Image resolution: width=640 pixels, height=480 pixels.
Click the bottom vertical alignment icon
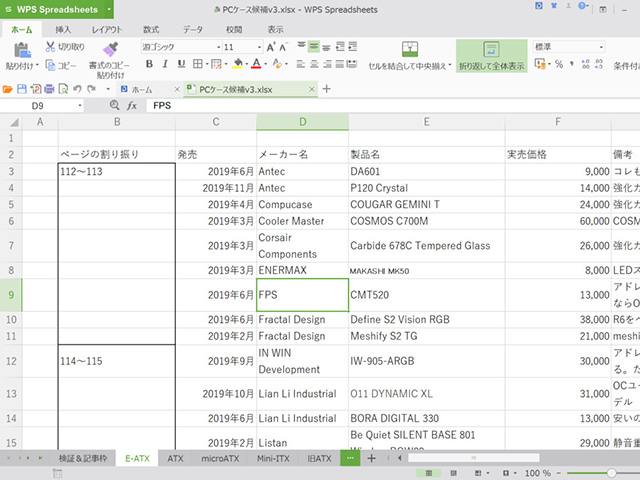point(326,47)
